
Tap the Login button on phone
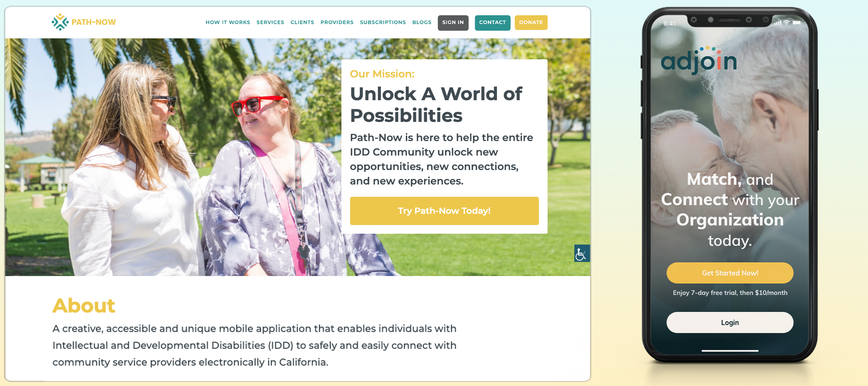pos(730,322)
